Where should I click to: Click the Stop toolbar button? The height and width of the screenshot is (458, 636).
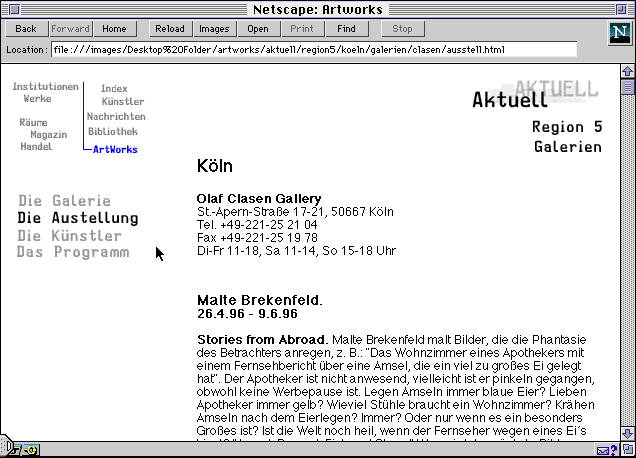pyautogui.click(x=402, y=29)
